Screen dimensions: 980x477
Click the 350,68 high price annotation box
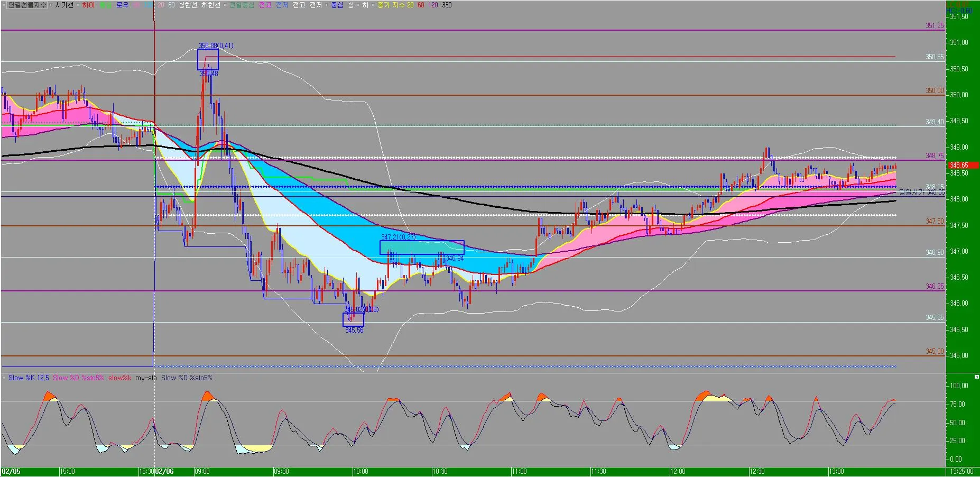pos(208,59)
